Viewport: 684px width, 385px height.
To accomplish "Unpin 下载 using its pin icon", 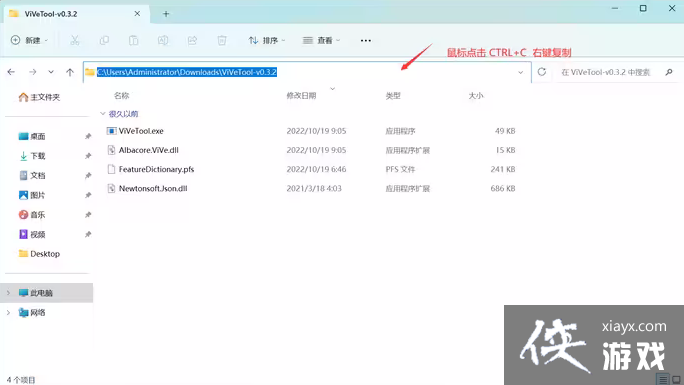I will coord(88,156).
